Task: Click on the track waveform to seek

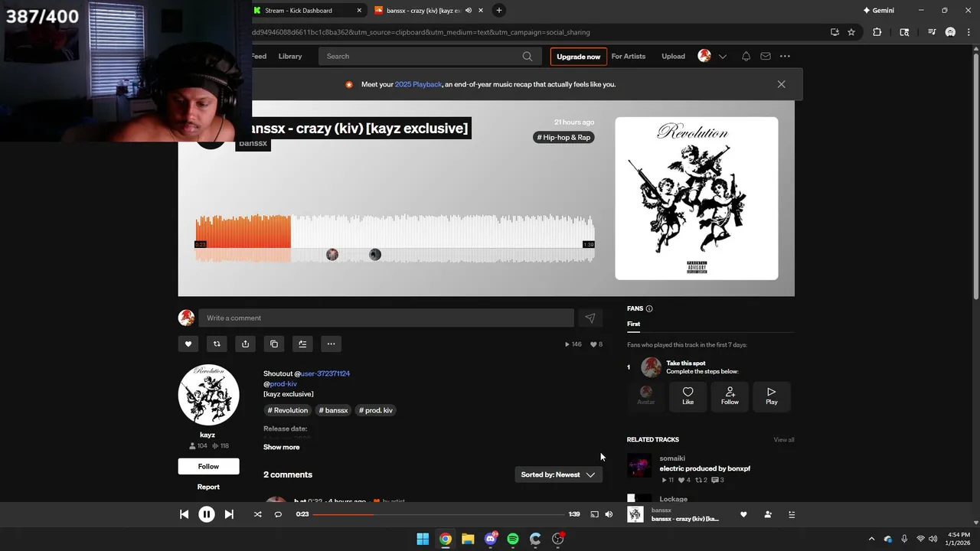Action: (x=395, y=239)
